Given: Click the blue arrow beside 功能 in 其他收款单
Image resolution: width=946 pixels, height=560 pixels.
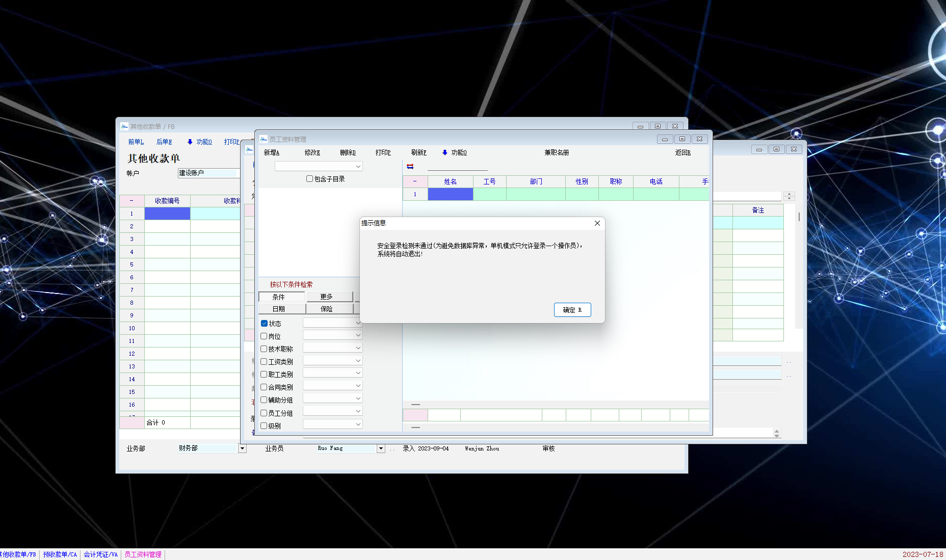Looking at the screenshot, I should point(190,142).
